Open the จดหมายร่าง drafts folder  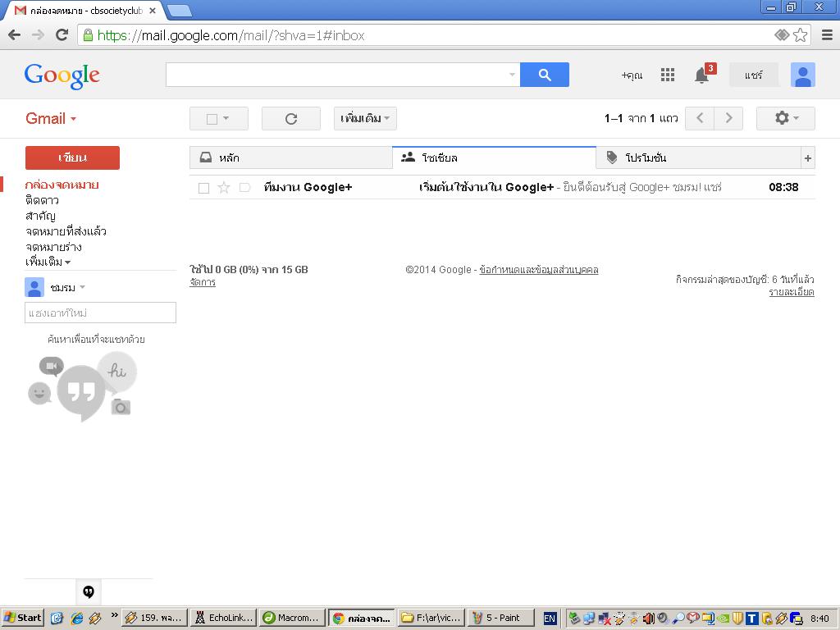point(53,247)
